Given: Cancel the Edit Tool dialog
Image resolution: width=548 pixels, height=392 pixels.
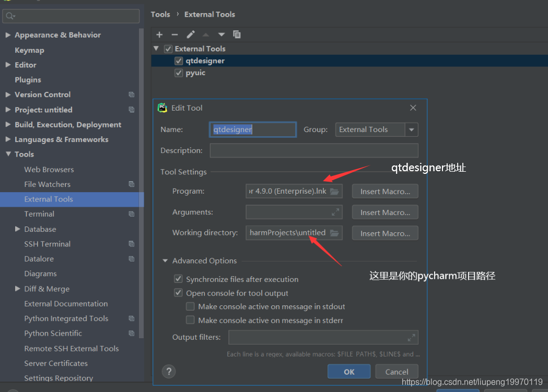Looking at the screenshot, I should pos(397,372).
